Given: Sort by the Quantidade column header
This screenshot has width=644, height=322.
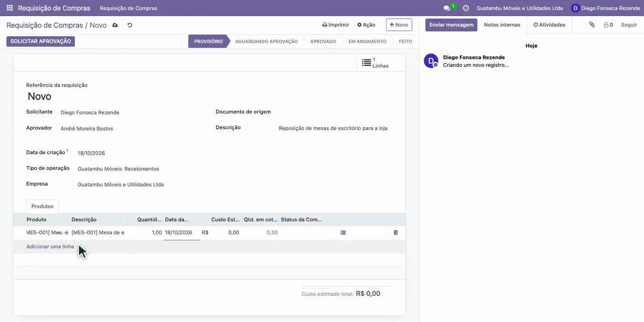Looking at the screenshot, I should click(145, 219).
